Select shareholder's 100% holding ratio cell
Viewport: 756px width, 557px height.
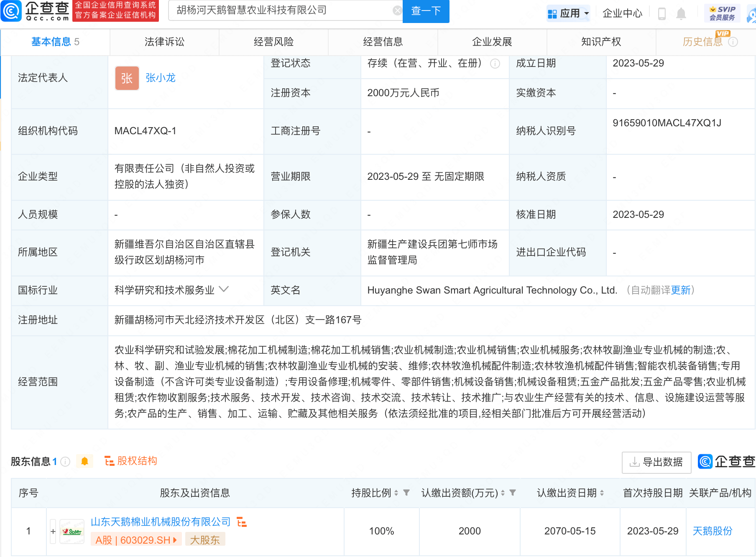tap(381, 531)
